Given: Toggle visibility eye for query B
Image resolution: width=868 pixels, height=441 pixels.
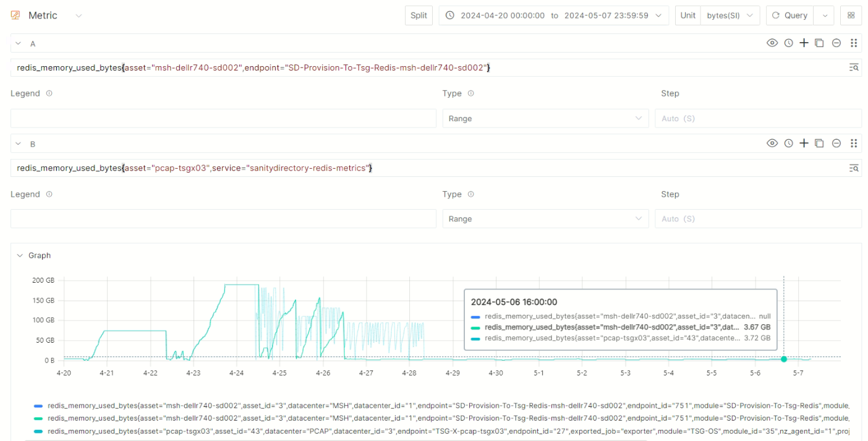Looking at the screenshot, I should tap(772, 143).
